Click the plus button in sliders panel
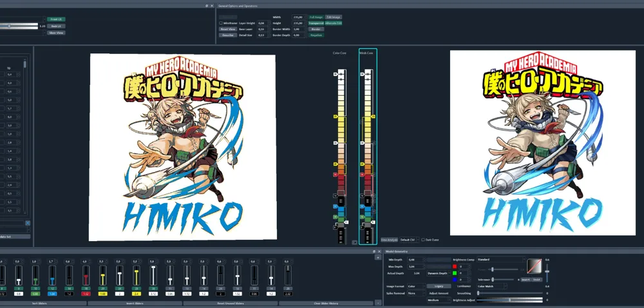This screenshot has height=308, width=644. point(378,257)
